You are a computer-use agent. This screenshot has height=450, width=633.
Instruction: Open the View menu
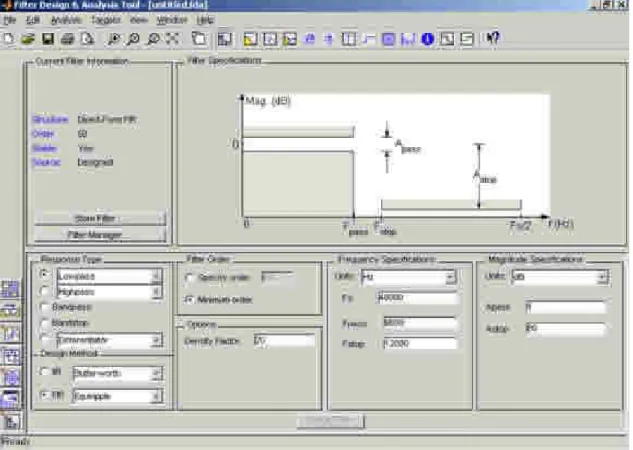point(138,20)
